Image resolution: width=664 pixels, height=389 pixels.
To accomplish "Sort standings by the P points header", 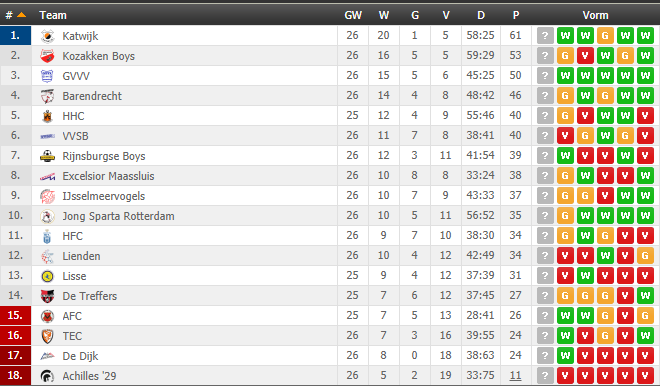I will (516, 15).
